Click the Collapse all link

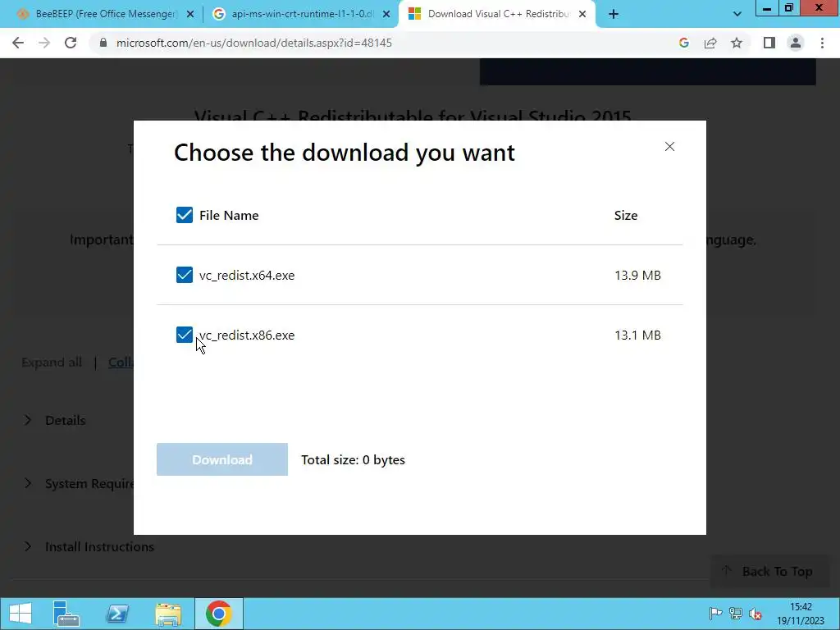(121, 363)
